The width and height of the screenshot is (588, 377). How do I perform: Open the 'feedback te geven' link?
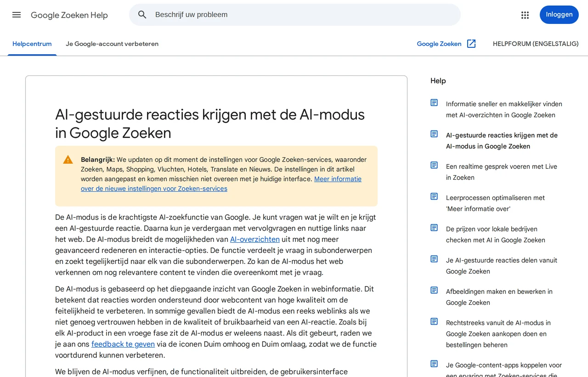click(x=123, y=344)
